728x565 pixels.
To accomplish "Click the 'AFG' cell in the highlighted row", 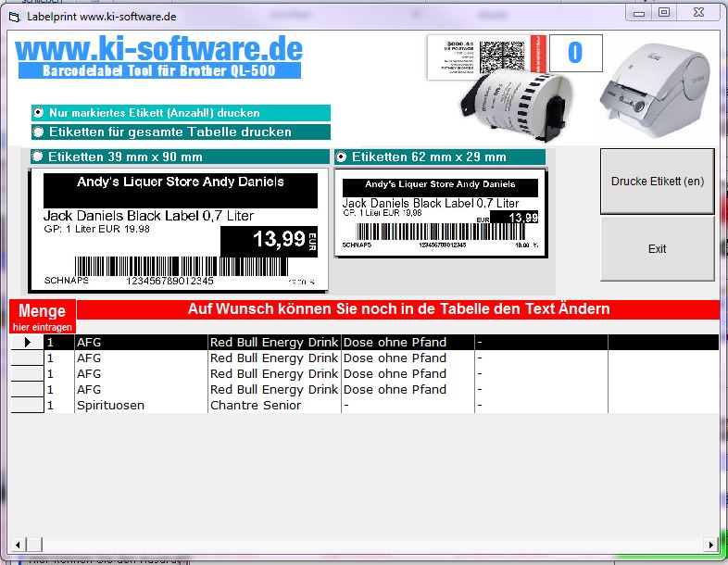I will [x=141, y=342].
